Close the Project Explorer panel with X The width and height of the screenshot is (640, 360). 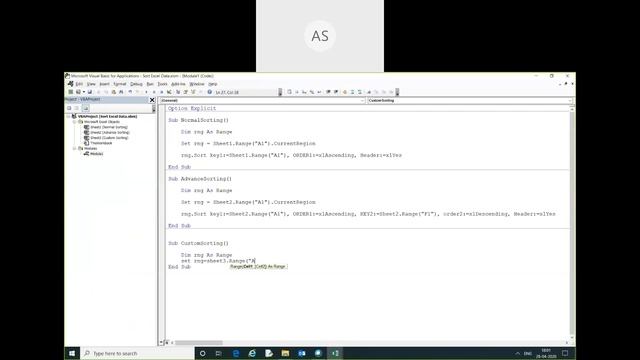click(152, 100)
